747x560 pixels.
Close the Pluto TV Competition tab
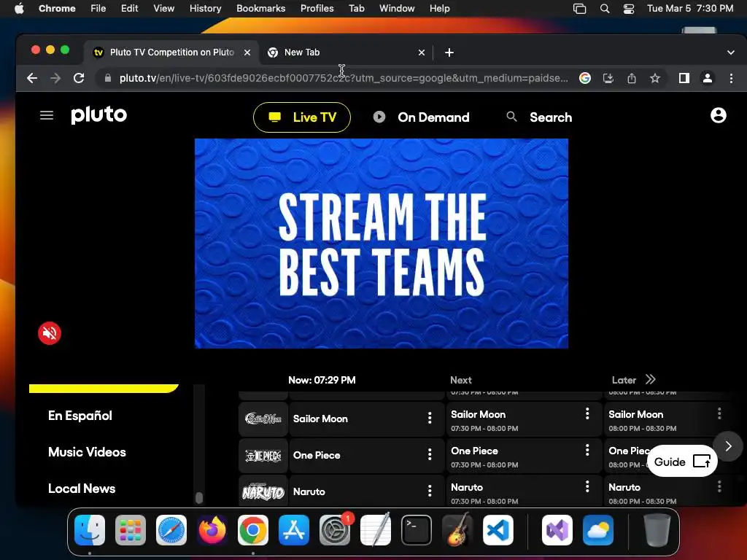click(247, 52)
